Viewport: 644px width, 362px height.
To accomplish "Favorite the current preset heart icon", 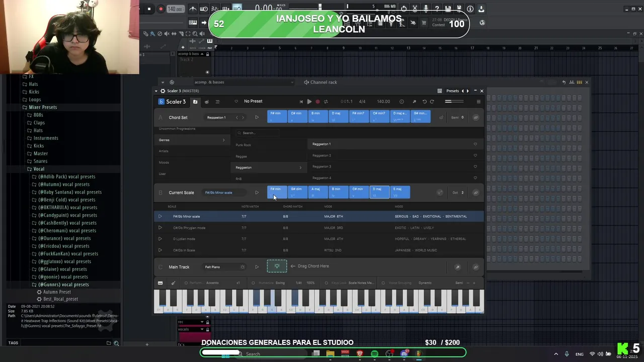I will (236, 102).
